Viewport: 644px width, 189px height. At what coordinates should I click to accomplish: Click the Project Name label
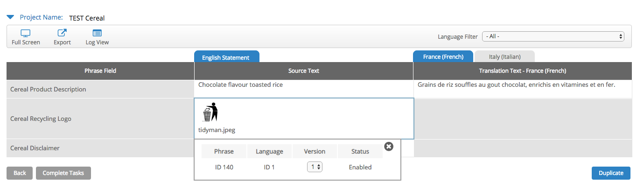41,17
